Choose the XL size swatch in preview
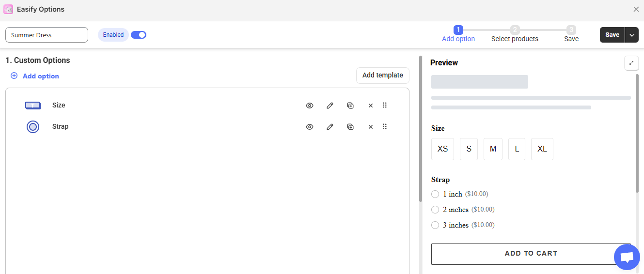644x274 pixels. pyautogui.click(x=542, y=149)
